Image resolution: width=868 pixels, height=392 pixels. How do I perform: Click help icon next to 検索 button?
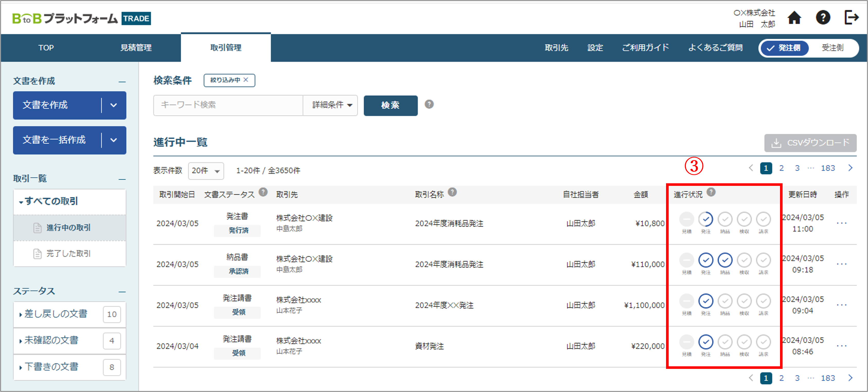pos(429,104)
